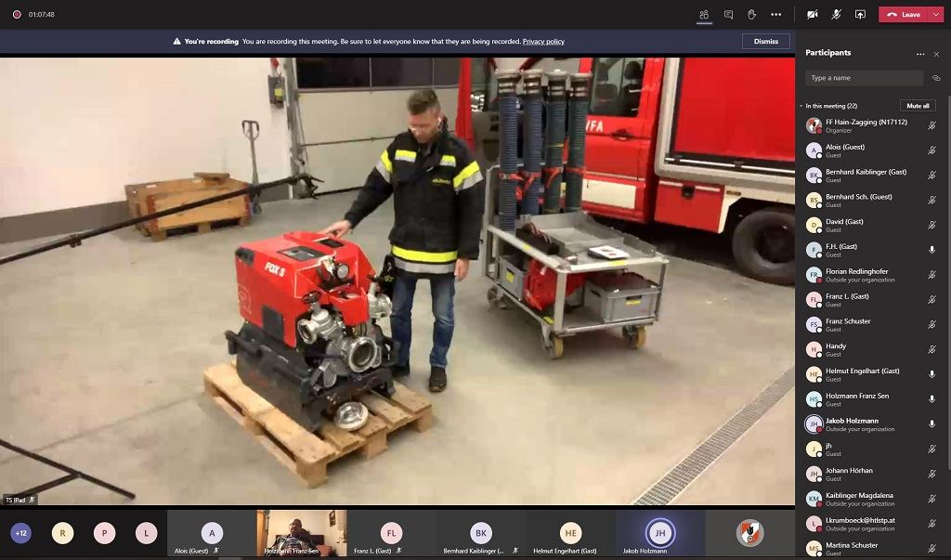Open the Leave button dropdown arrow
Screen dimensions: 951x560
(x=935, y=15)
